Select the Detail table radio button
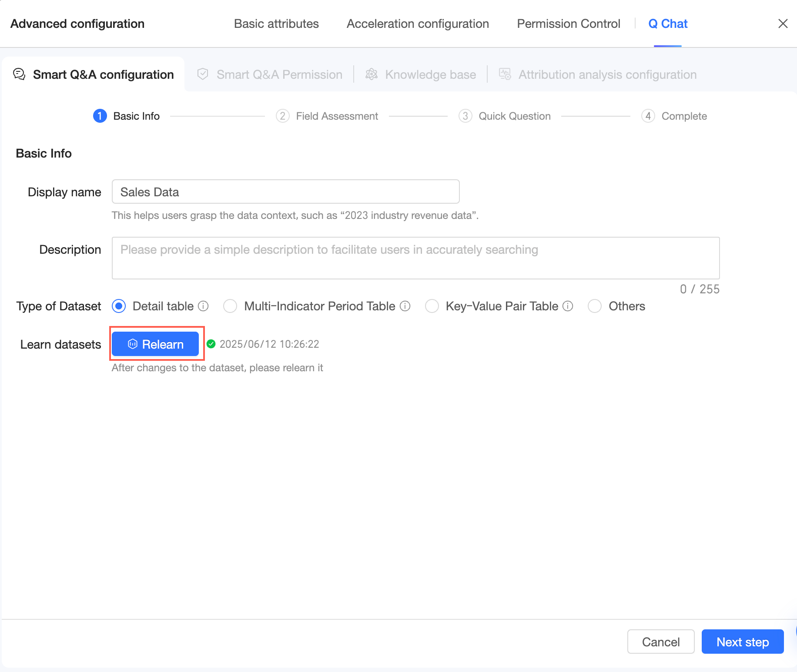 pyautogui.click(x=119, y=306)
